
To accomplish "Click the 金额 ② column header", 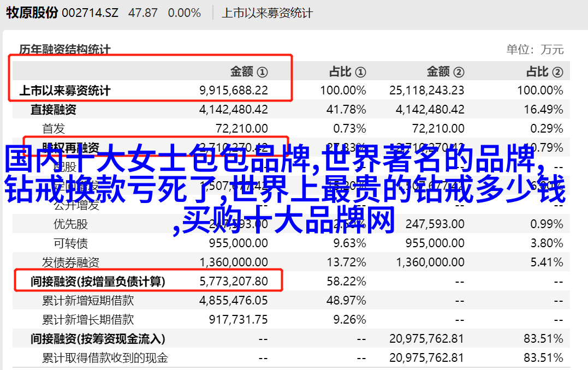I will pos(446,71).
